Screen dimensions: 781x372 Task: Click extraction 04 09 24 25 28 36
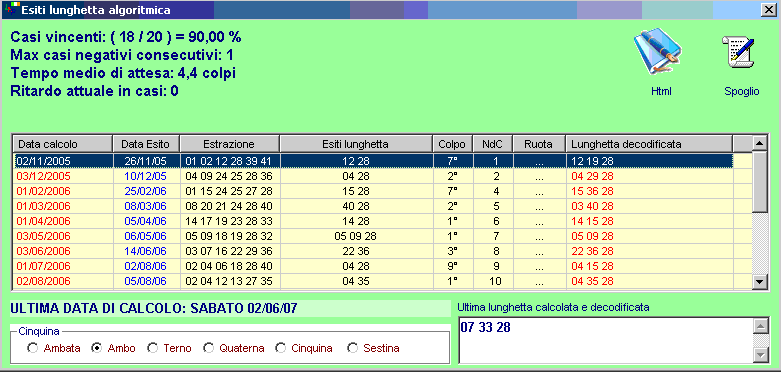pyautogui.click(x=230, y=176)
